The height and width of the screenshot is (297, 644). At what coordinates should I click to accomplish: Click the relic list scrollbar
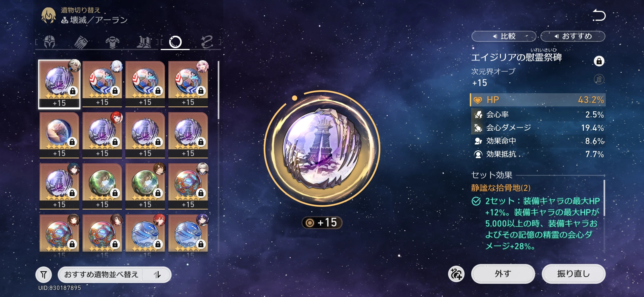219,90
